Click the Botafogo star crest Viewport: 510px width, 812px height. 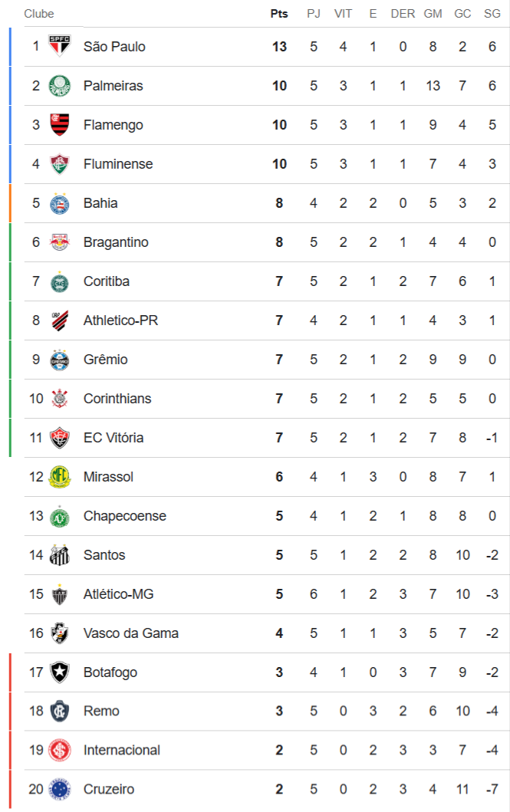(x=59, y=672)
